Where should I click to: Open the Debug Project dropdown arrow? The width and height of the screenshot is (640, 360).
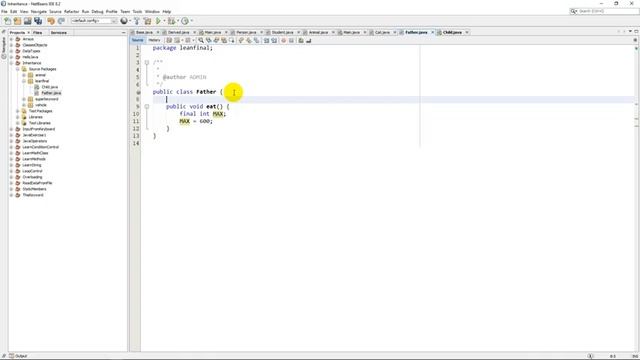pyautogui.click(x=178, y=21)
